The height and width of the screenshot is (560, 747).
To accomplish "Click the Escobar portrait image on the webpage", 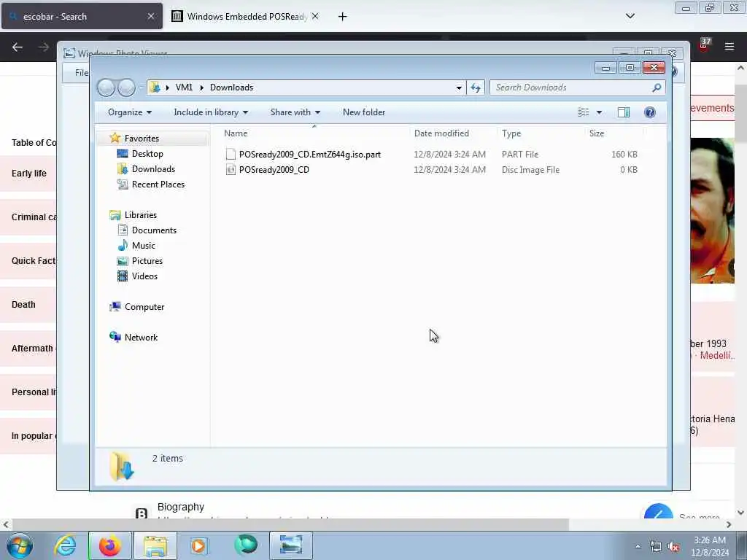I will [713, 211].
